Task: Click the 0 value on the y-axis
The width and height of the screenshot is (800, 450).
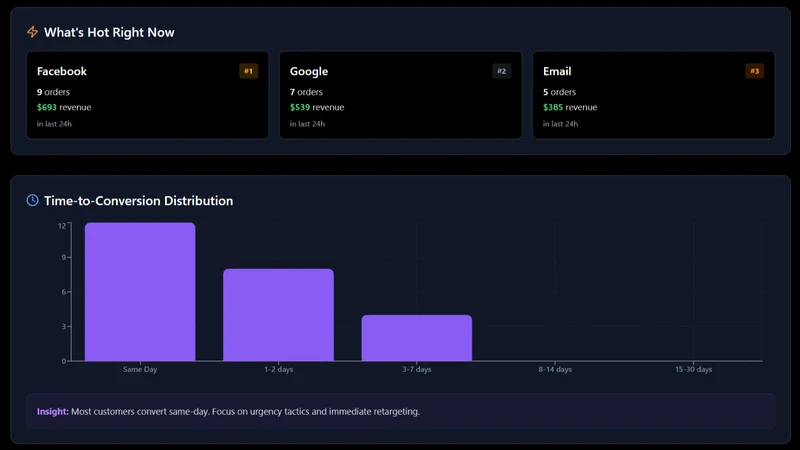Action: pyautogui.click(x=64, y=361)
